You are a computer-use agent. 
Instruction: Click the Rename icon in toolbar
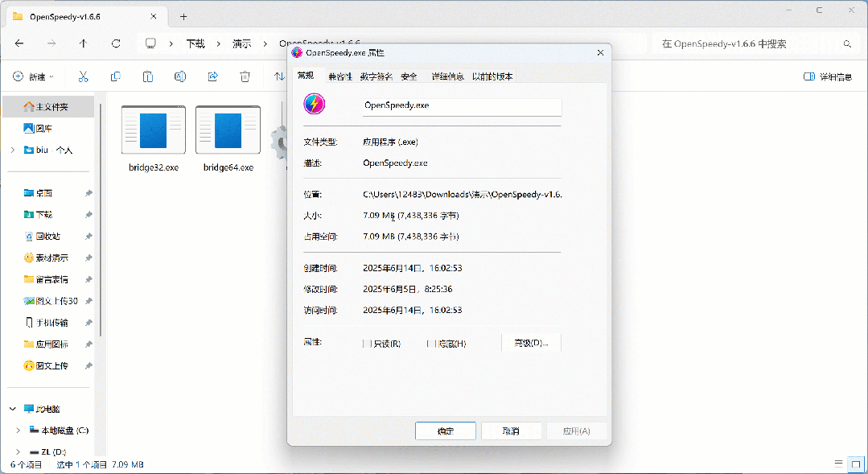(x=180, y=76)
